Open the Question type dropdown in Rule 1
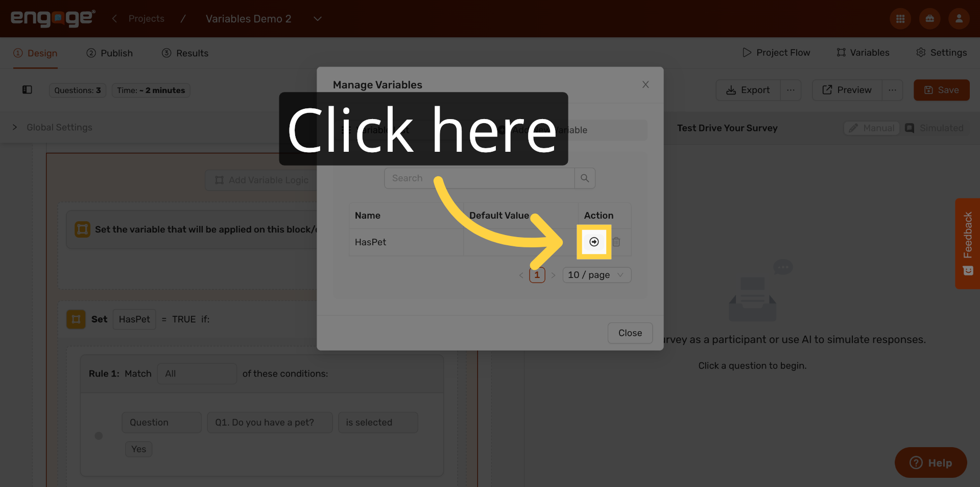This screenshot has height=487, width=980. click(161, 423)
